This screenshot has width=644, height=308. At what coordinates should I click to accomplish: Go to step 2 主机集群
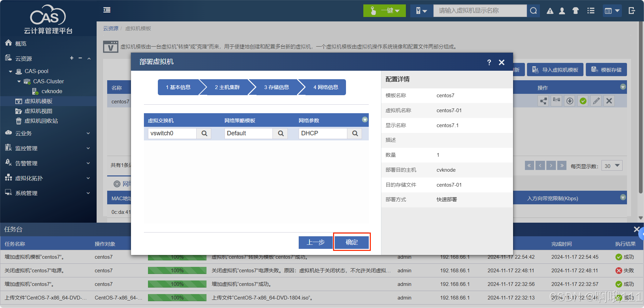tap(227, 87)
